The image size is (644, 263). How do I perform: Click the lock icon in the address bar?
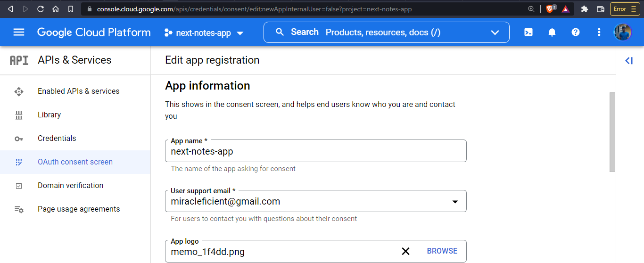click(89, 9)
